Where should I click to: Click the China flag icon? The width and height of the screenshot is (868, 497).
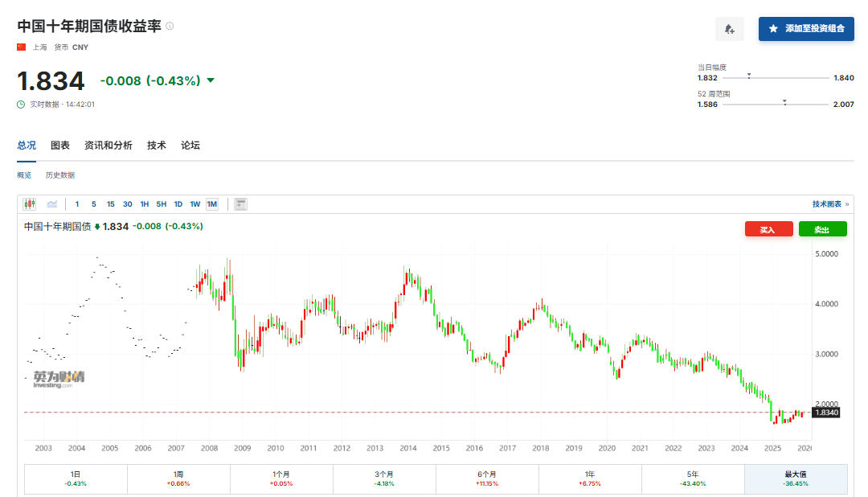click(x=22, y=47)
